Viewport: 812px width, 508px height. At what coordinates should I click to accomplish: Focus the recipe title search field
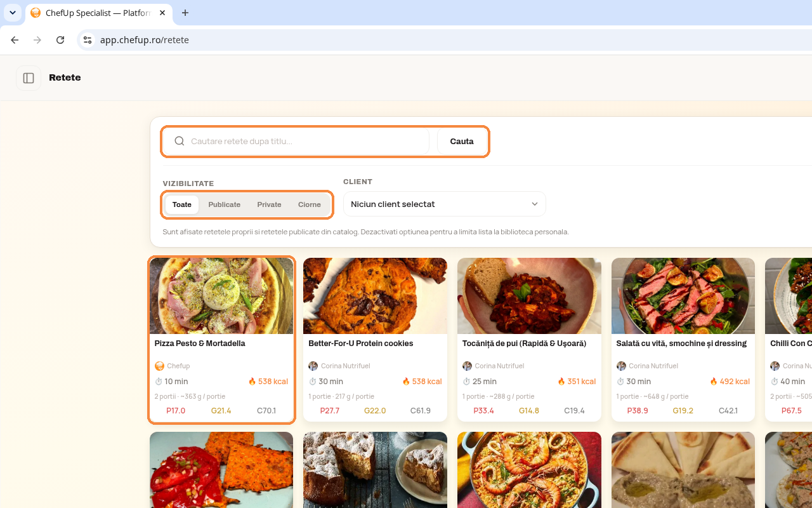[296, 142]
